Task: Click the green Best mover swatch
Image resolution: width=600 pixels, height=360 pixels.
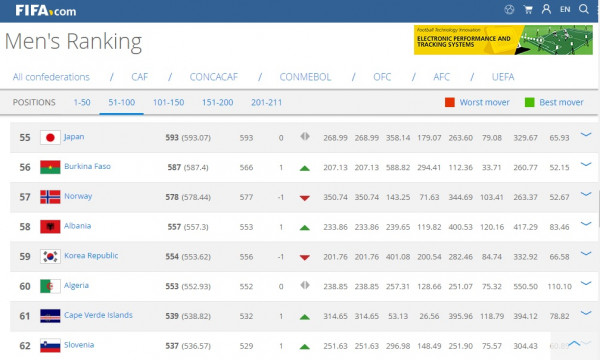Action: tap(530, 102)
